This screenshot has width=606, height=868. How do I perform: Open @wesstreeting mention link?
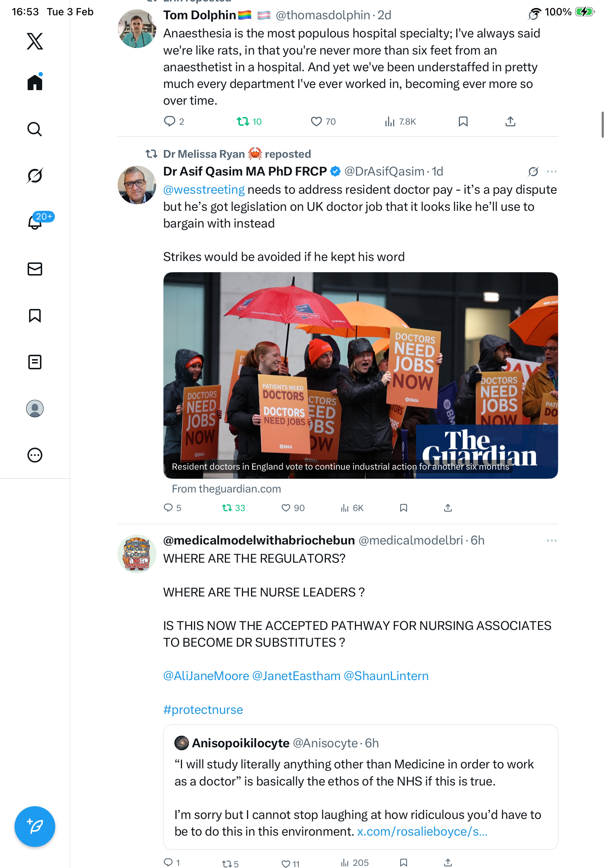coord(204,189)
